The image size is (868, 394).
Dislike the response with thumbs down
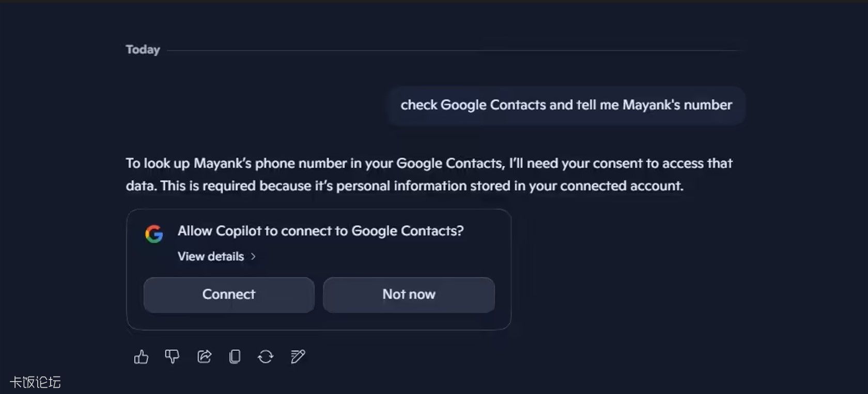click(172, 356)
